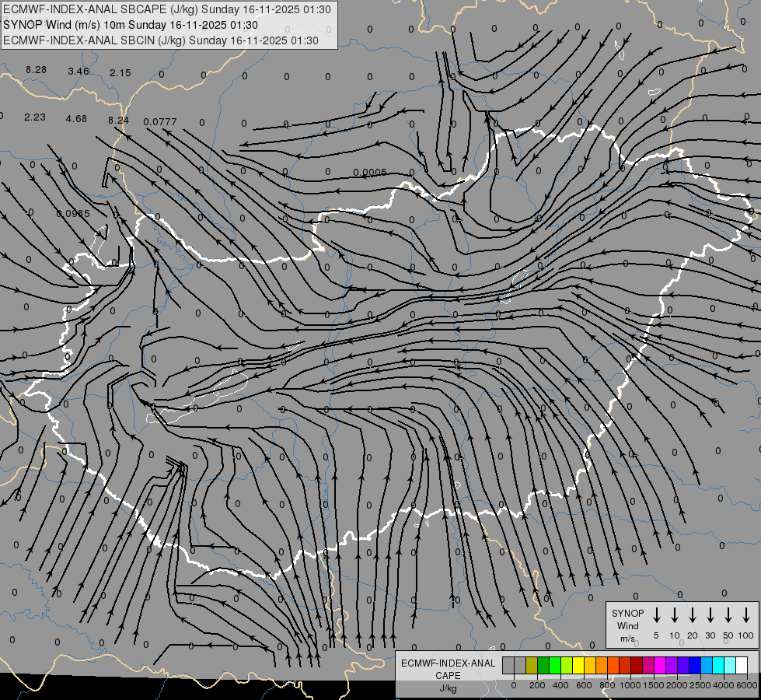
Task: Click the 8.24 CAPE value
Action: coord(118,120)
